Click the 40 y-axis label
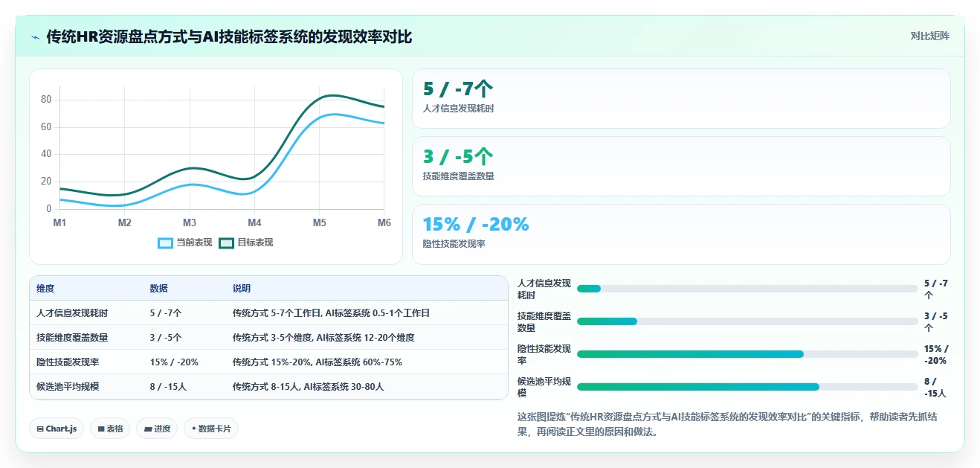Image resolution: width=980 pixels, height=468 pixels. [x=46, y=154]
